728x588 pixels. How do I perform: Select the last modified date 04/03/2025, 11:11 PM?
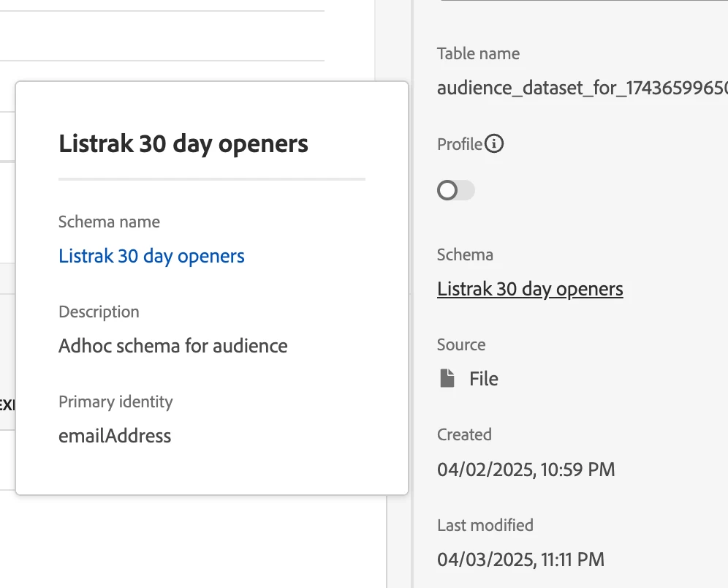[x=520, y=559]
